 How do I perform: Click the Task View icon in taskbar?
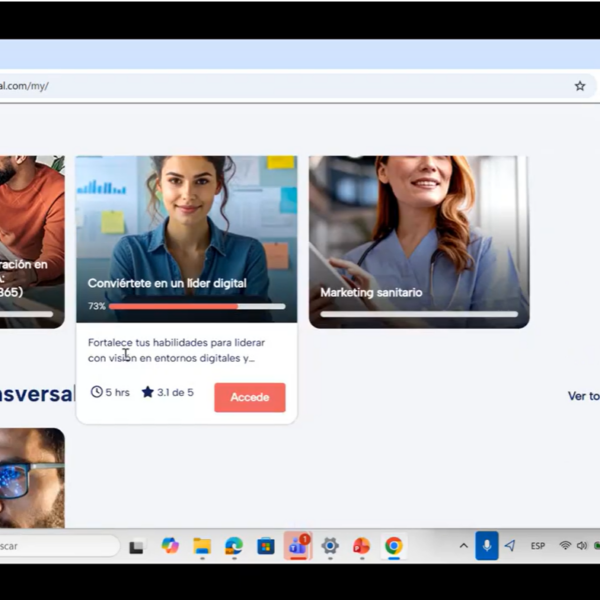coord(137,546)
